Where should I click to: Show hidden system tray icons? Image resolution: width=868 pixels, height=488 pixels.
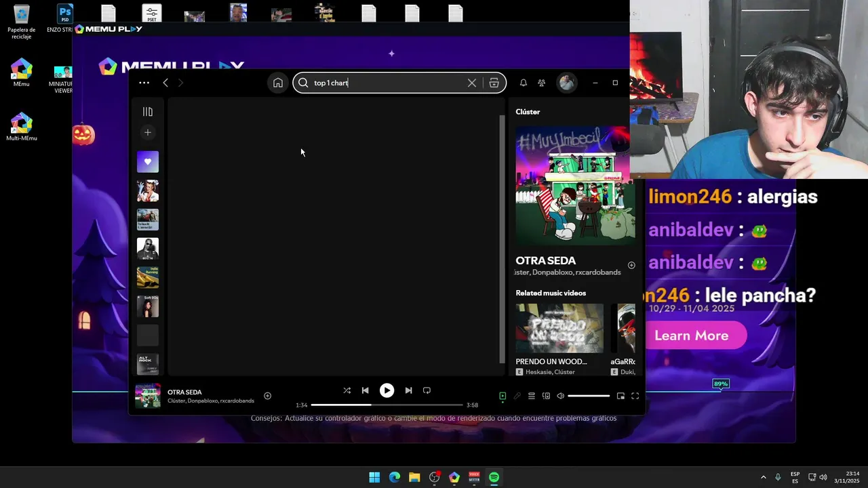[x=763, y=477]
